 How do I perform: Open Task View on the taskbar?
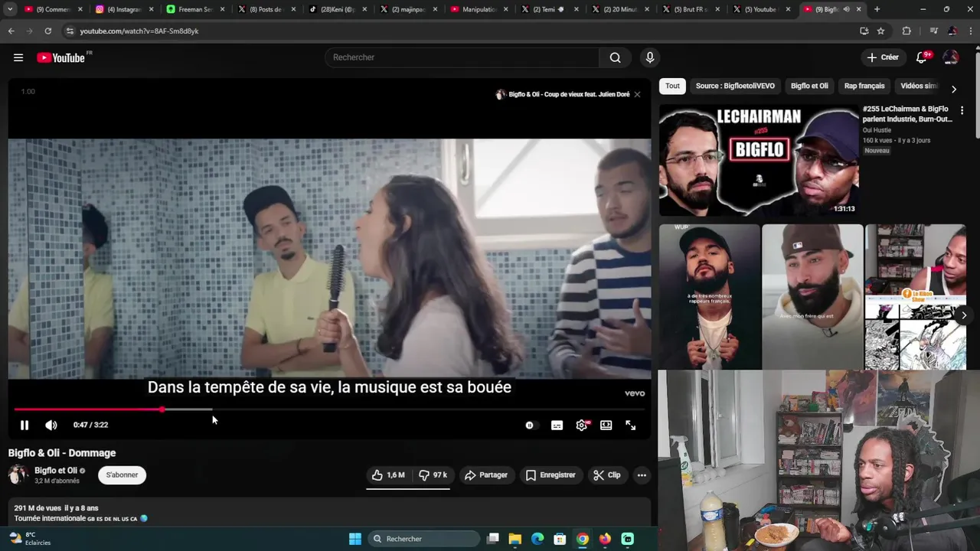tap(493, 539)
